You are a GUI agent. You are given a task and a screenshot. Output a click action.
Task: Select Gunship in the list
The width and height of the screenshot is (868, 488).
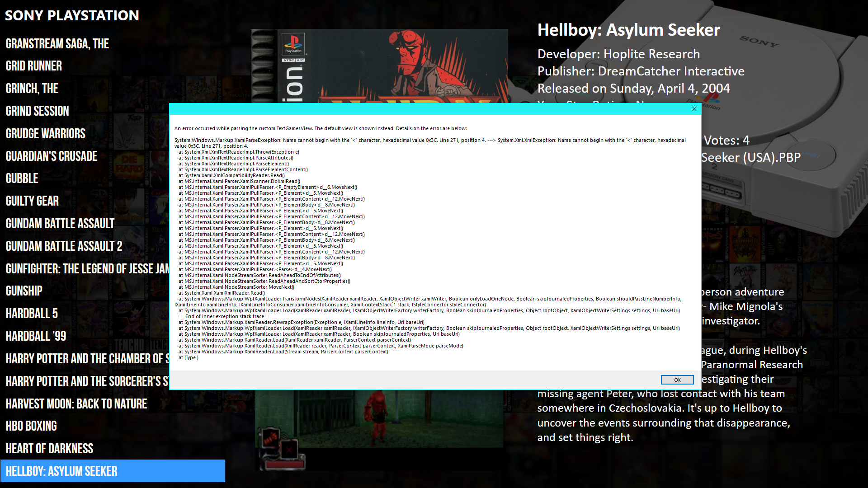[24, 291]
